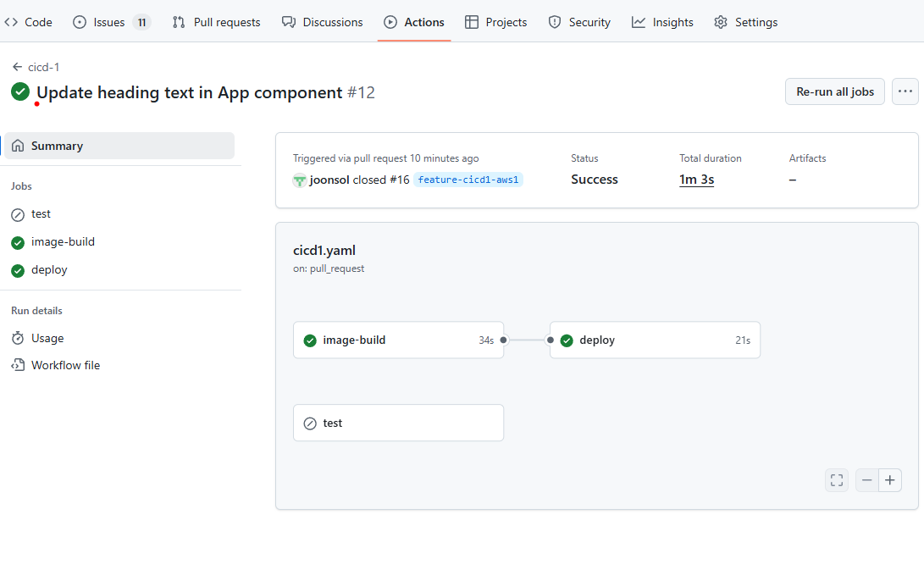Switch to Pull requests tab
924x581 pixels.
[216, 22]
